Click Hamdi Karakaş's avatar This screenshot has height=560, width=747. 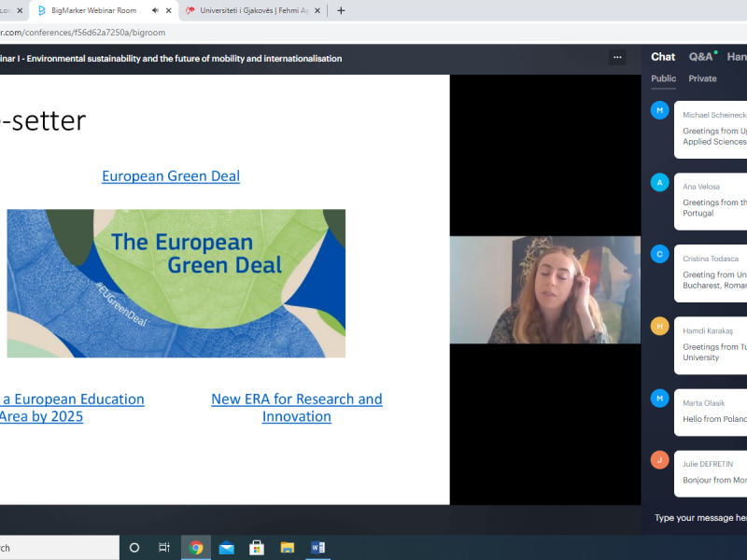click(660, 326)
